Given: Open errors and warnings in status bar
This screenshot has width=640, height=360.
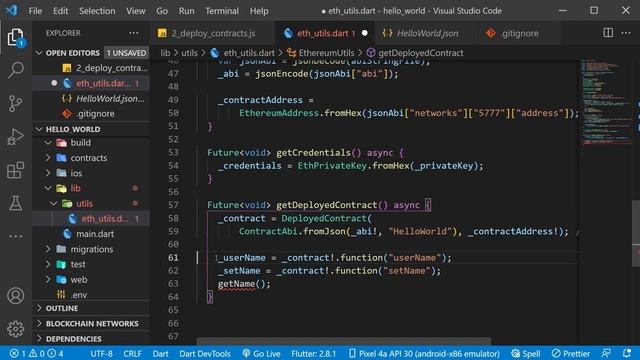Looking at the screenshot, I should pos(36,353).
